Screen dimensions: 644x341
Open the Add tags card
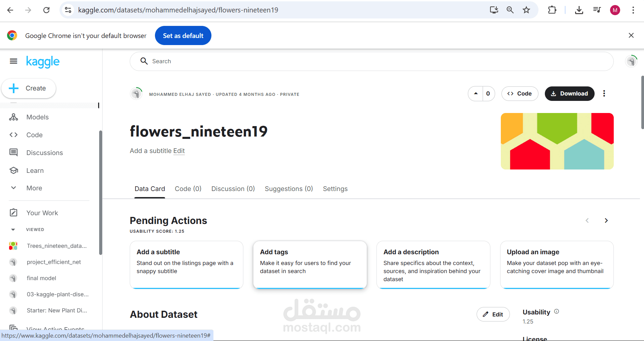point(310,265)
